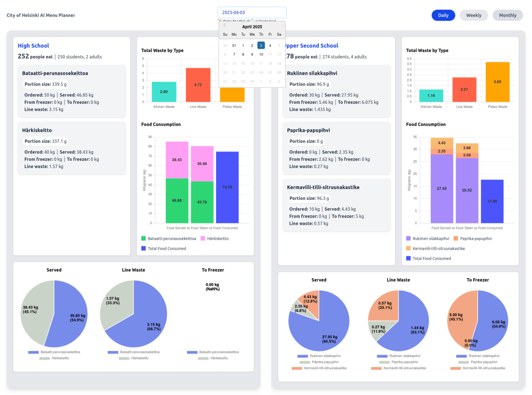The width and height of the screenshot is (532, 395).
Task: Select highlighted date 3 in calendar
Action: [x=261, y=46]
